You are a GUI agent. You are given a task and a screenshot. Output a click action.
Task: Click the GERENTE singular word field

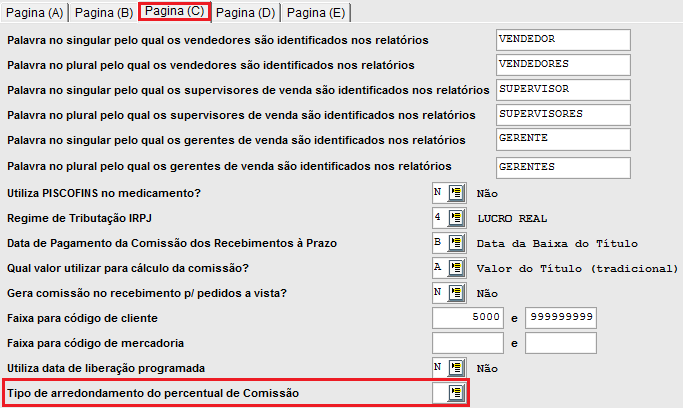[x=563, y=139]
